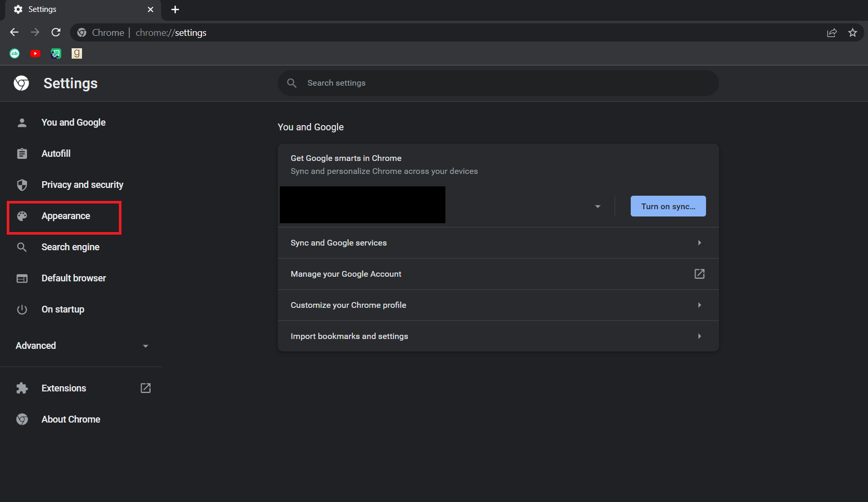Viewport: 868px width, 502px height.
Task: Open the YouTube bookmark icon
Action: click(35, 53)
